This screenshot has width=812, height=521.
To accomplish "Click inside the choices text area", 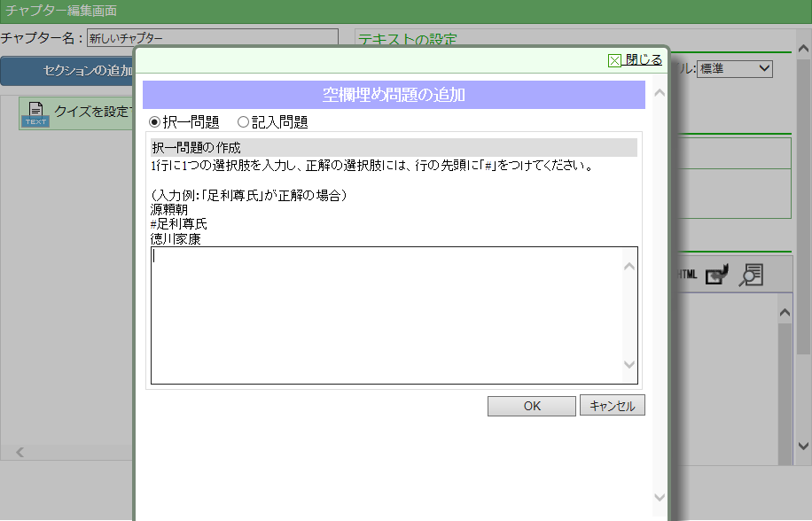I will (386, 315).
